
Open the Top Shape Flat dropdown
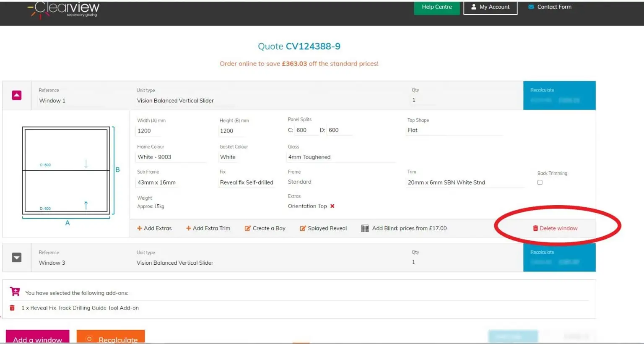tap(454, 130)
